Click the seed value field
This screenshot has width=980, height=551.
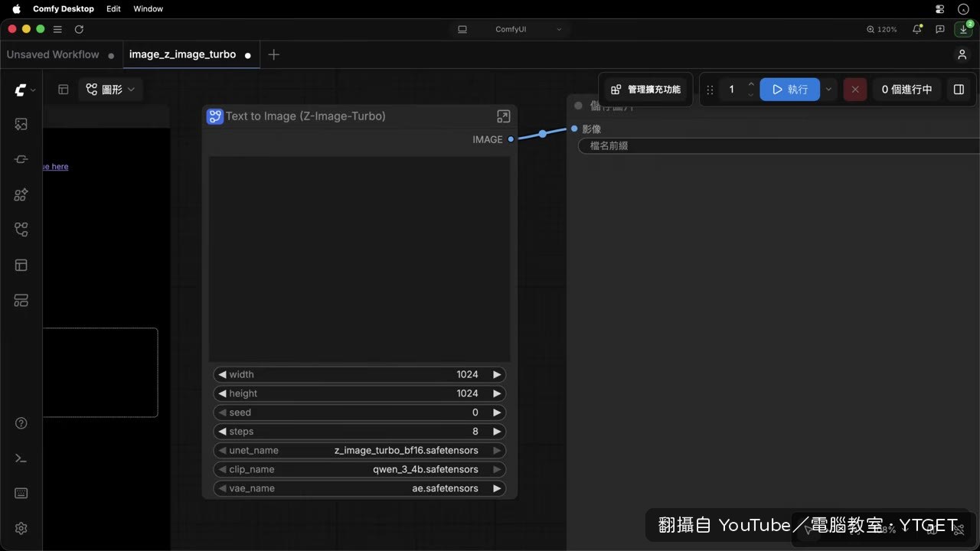point(359,412)
